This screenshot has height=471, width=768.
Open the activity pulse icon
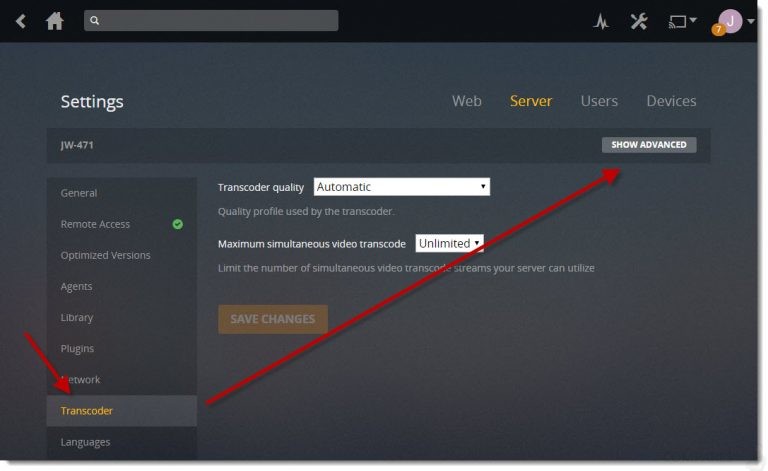(601, 21)
